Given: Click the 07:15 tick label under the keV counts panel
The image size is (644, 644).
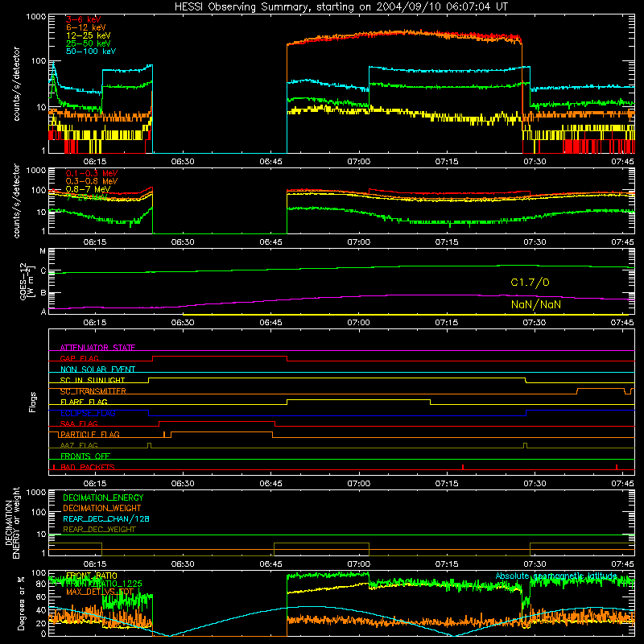Looking at the screenshot, I should (447, 162).
